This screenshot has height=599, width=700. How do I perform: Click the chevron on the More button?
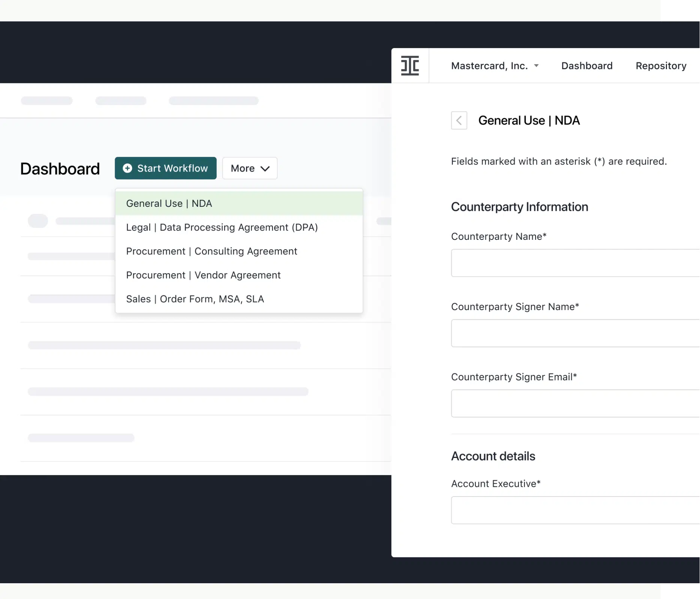tap(265, 168)
